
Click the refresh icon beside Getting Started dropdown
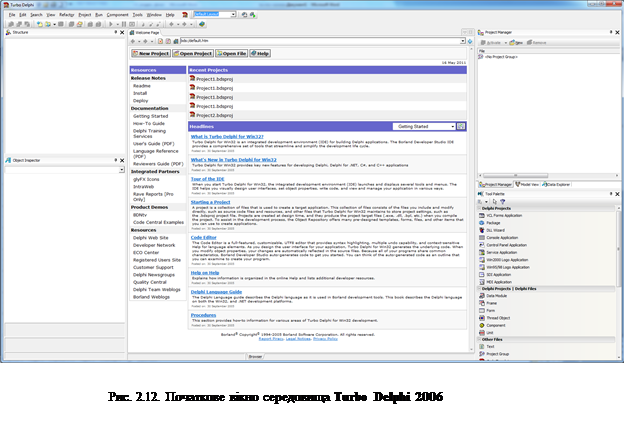461,126
